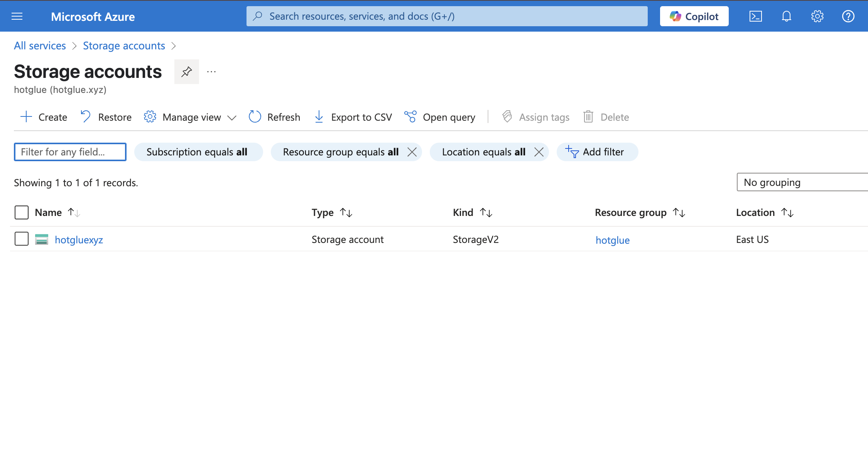The width and height of the screenshot is (868, 455).
Task: Expand the Manage view menu
Action: (x=190, y=117)
